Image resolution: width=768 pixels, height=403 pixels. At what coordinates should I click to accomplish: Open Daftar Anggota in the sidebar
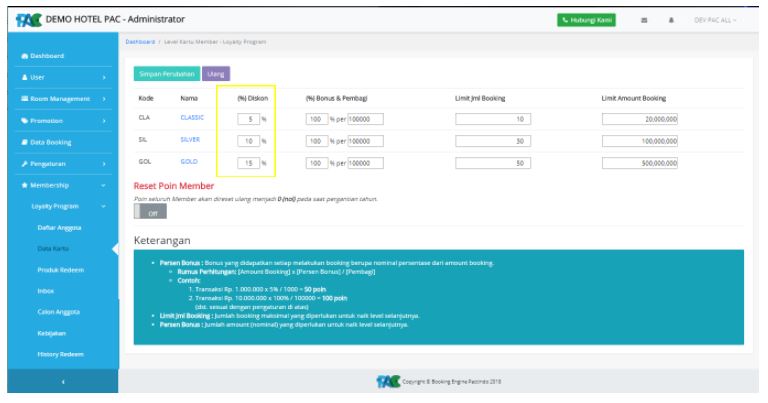59,228
